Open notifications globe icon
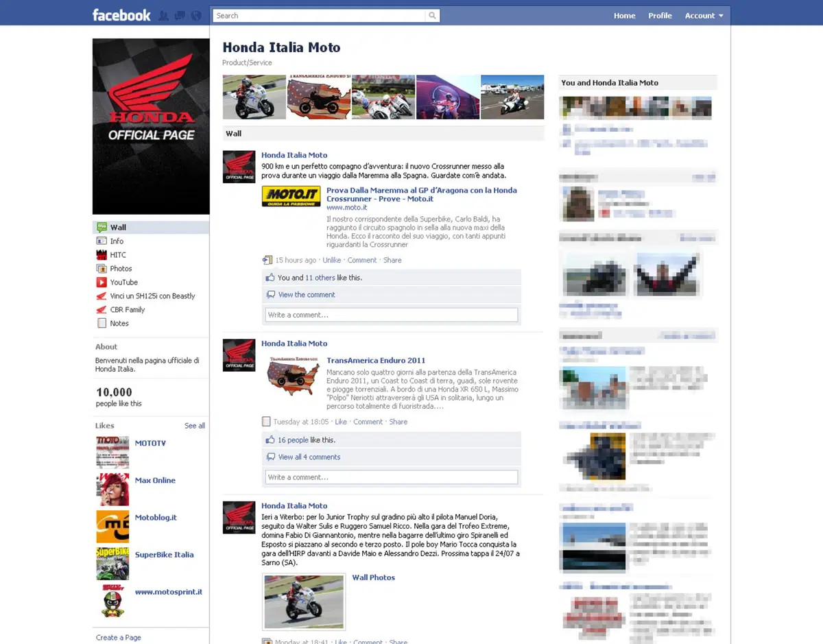 (196, 16)
